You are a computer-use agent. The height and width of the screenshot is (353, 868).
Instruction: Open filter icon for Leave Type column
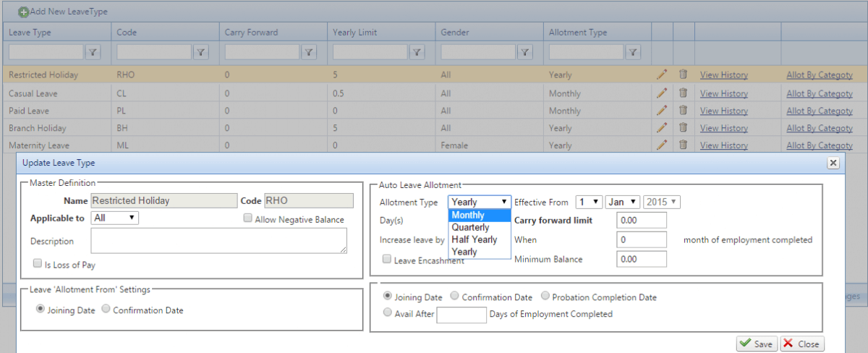93,52
